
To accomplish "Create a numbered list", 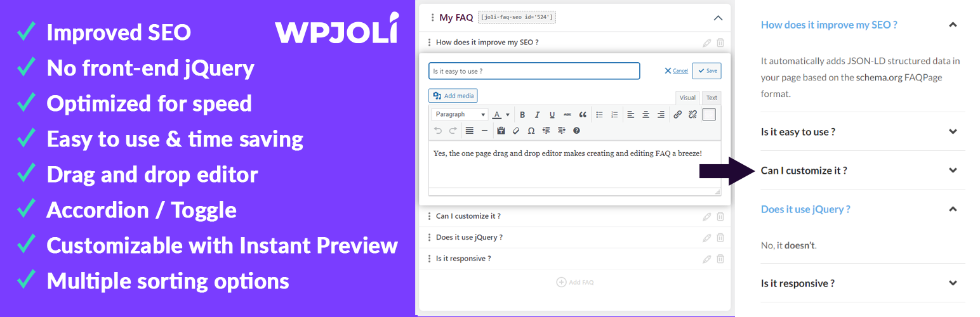I will [x=614, y=115].
